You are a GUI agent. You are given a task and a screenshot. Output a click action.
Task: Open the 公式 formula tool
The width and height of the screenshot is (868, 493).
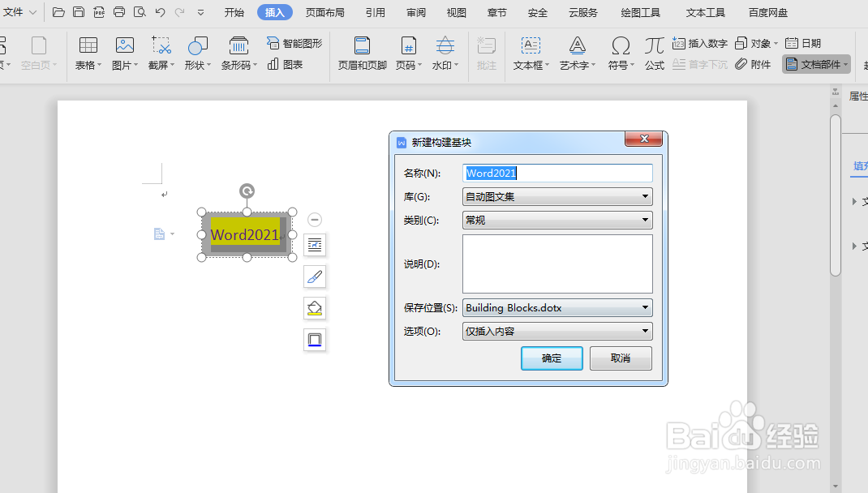point(653,53)
